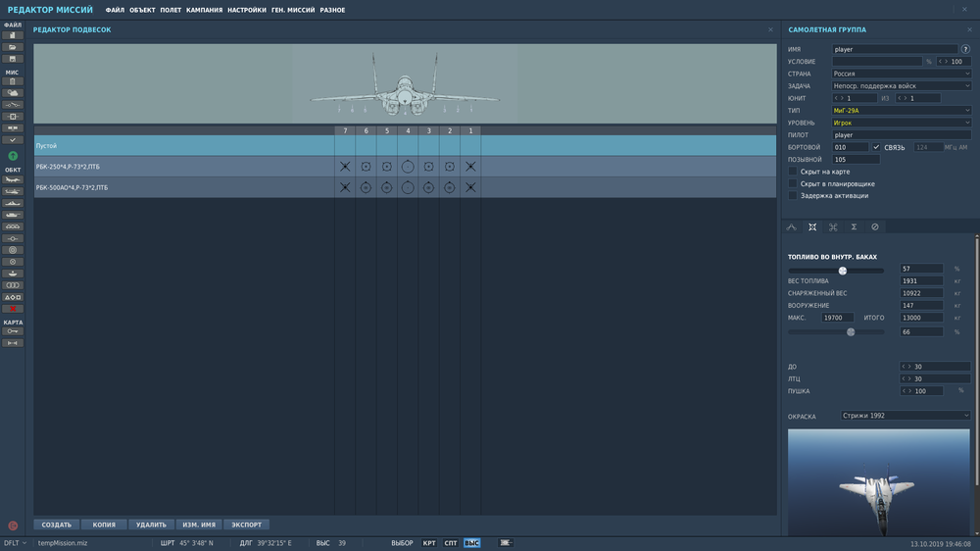Uncheck the СВЯЗЬ checkbox
The height and width of the screenshot is (551, 980).
point(876,147)
